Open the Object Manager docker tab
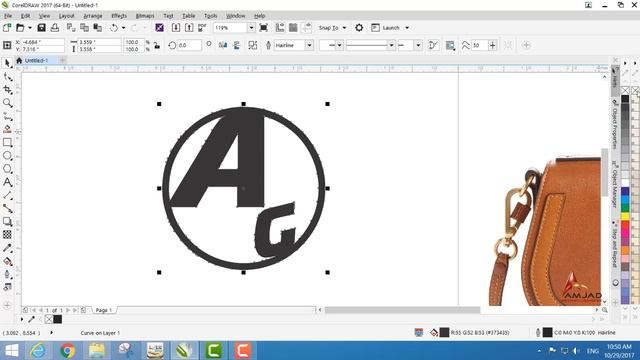 point(615,184)
